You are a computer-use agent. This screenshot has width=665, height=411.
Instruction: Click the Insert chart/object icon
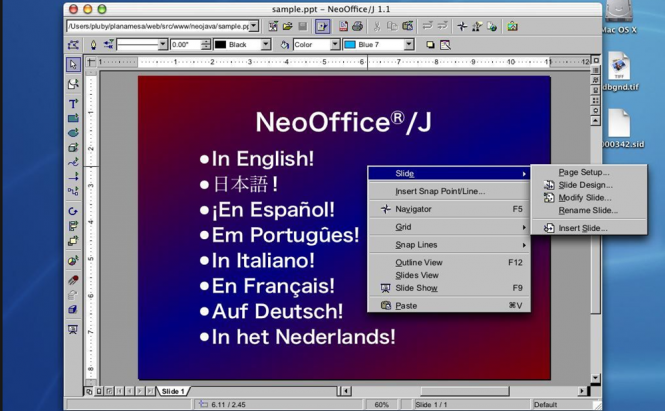(73, 260)
